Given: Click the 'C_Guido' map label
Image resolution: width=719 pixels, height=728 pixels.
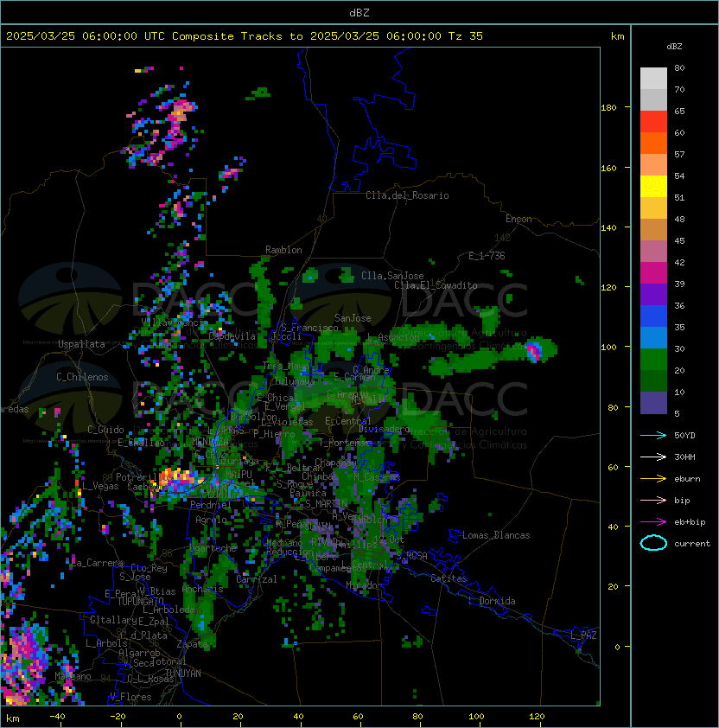Looking at the screenshot, I should (x=105, y=430).
